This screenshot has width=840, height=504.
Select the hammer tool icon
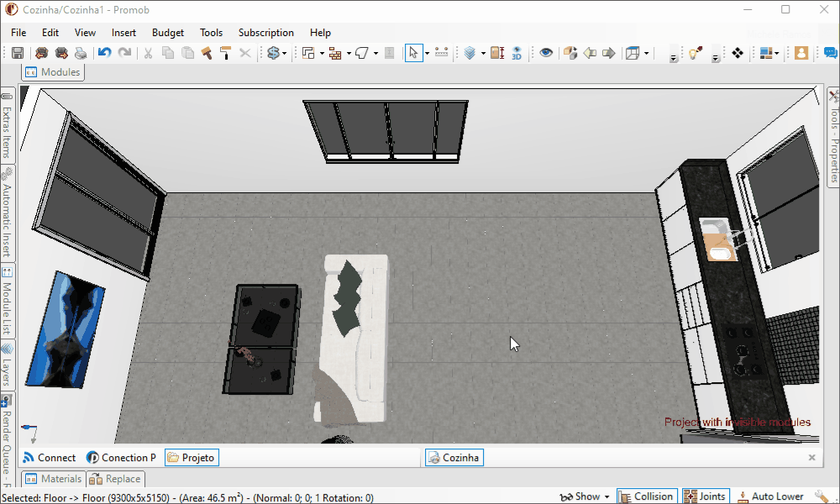207,53
